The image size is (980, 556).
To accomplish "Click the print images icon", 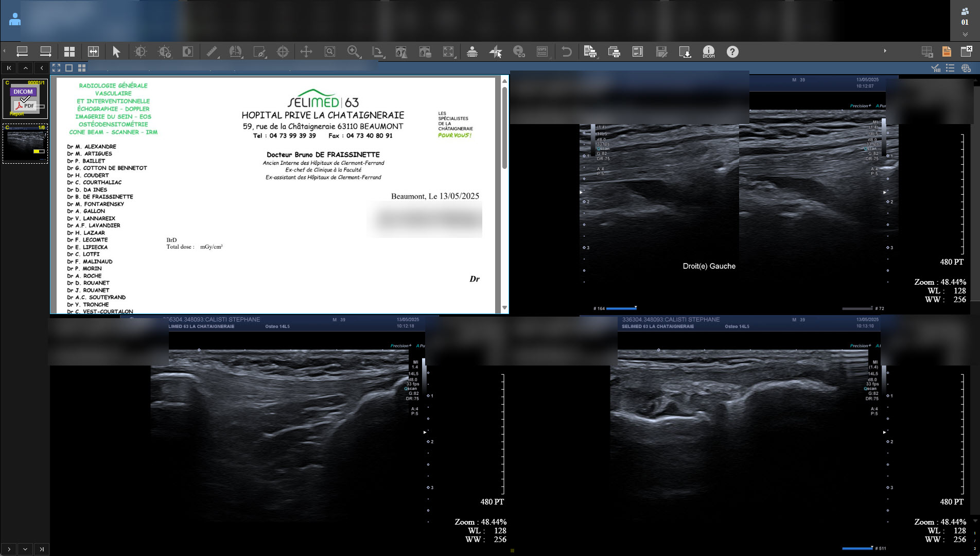I will coord(614,52).
